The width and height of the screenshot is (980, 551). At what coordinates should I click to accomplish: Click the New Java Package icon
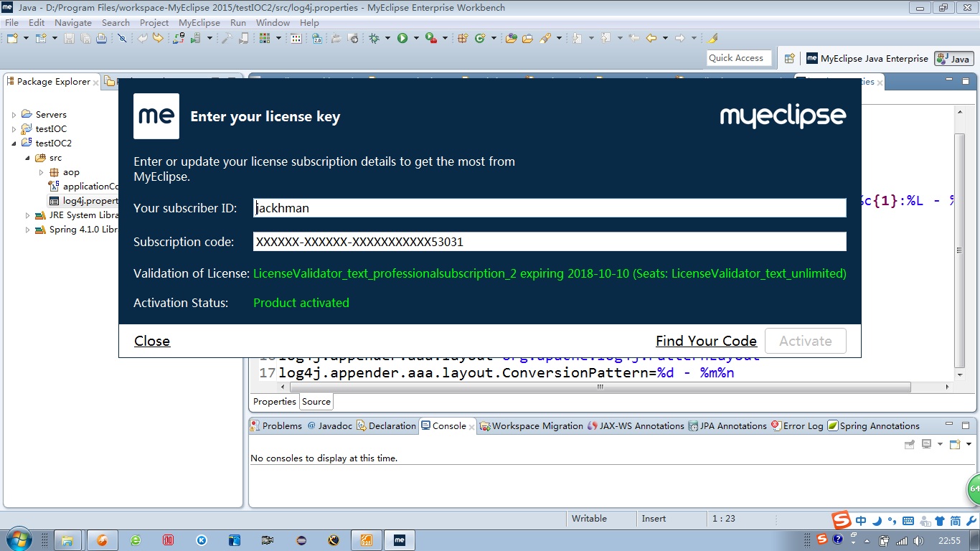tap(463, 38)
